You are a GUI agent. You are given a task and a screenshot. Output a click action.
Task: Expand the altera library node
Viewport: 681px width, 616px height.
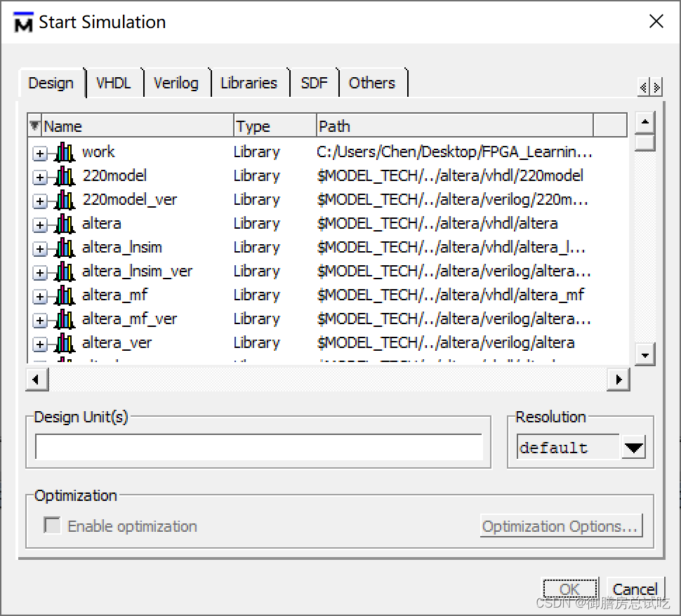[39, 225]
